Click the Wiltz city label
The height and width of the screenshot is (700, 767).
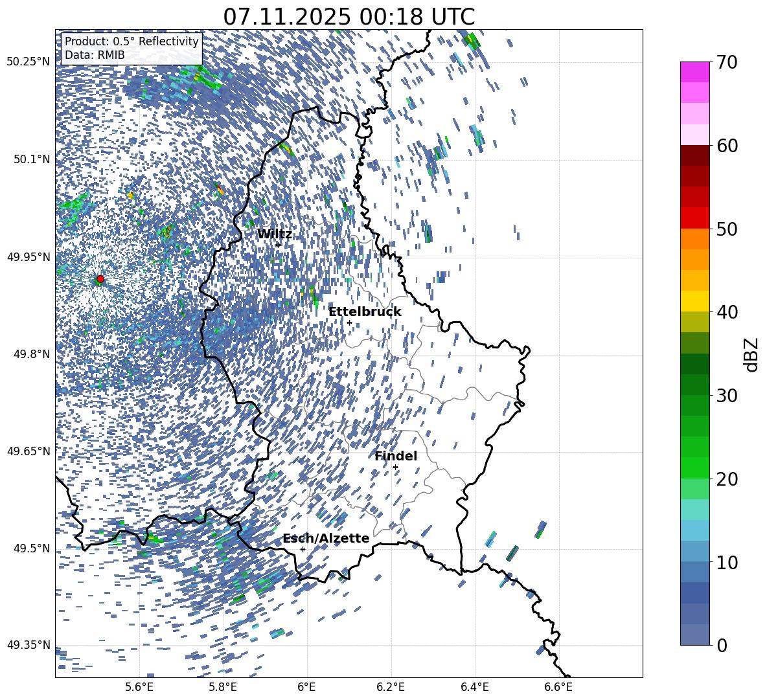coord(275,234)
